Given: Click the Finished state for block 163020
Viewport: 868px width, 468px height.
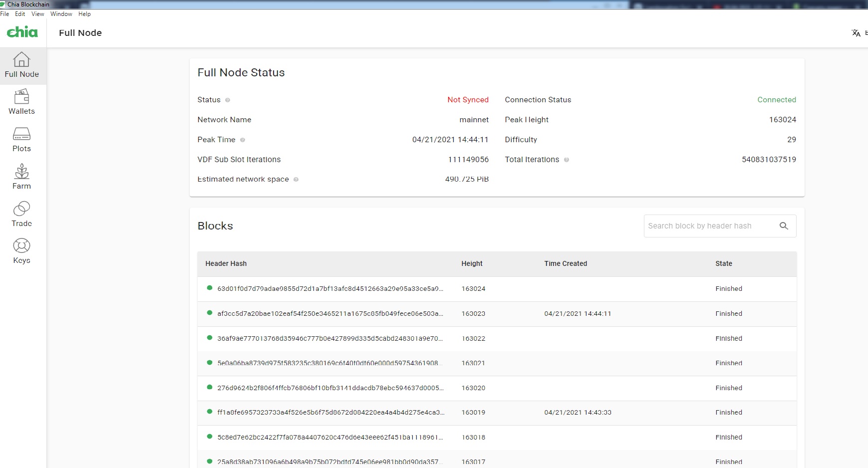Looking at the screenshot, I should click(x=729, y=388).
